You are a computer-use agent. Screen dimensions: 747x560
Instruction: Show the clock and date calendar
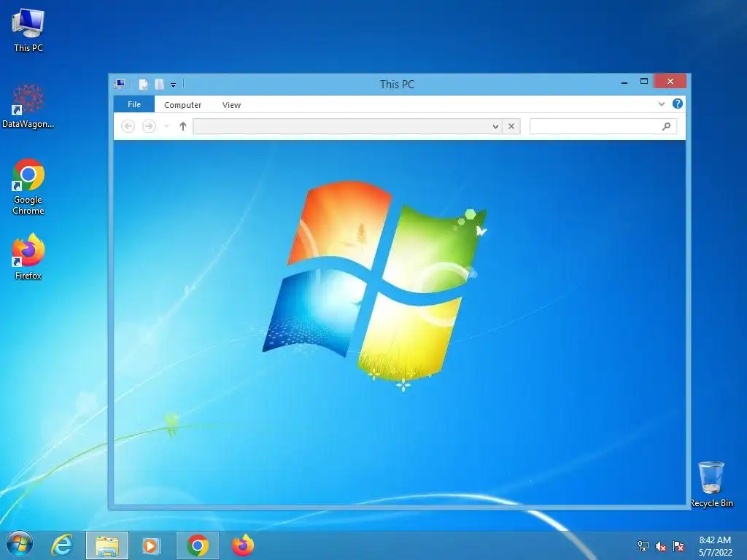(715, 546)
